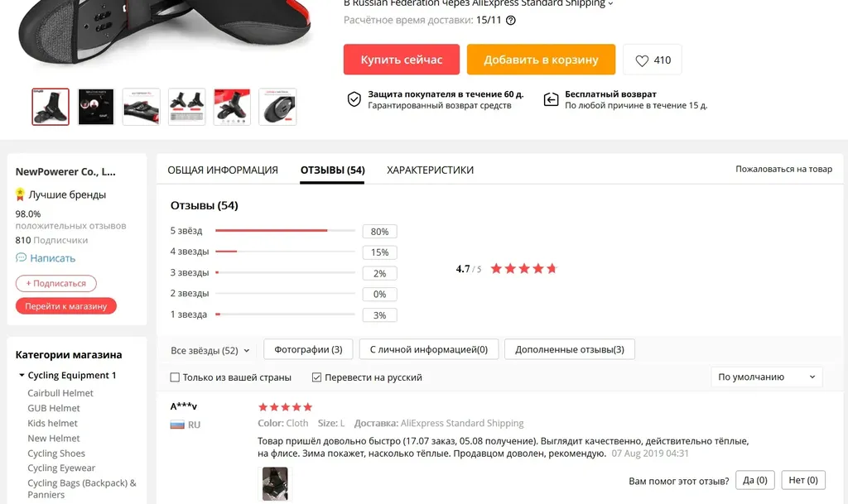This screenshot has width=848, height=504.
Task: Click the Russian flag icon under A***v
Action: click(x=177, y=425)
